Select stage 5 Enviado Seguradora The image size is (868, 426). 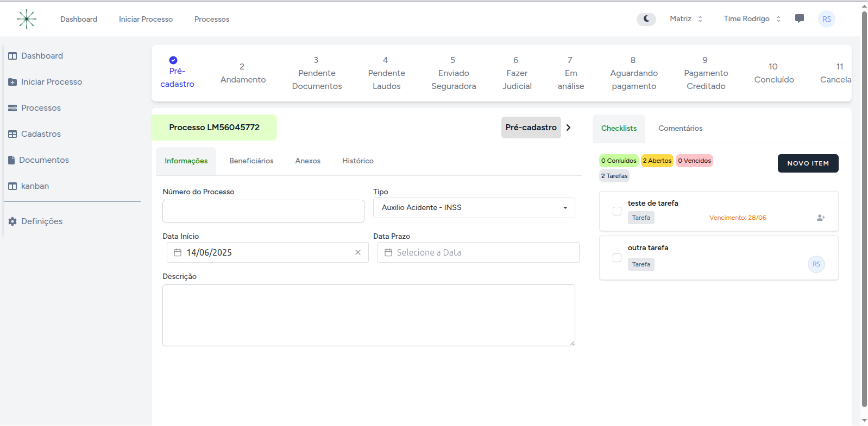point(454,73)
